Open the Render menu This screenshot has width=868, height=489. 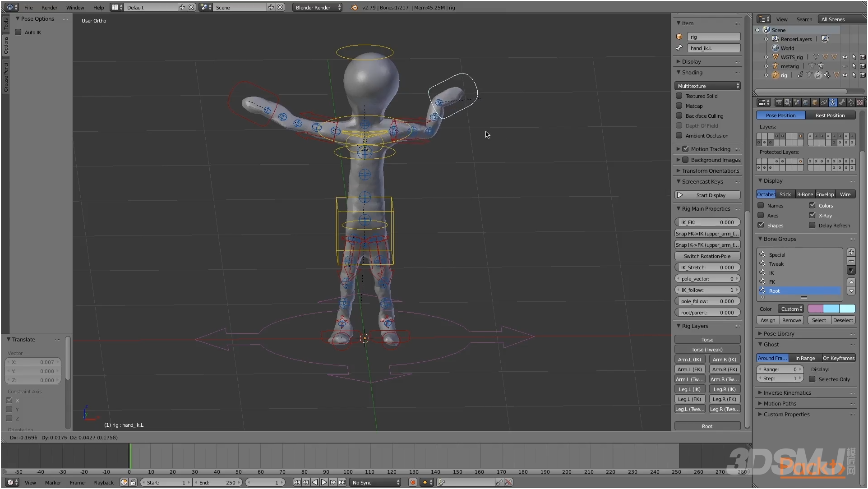49,7
